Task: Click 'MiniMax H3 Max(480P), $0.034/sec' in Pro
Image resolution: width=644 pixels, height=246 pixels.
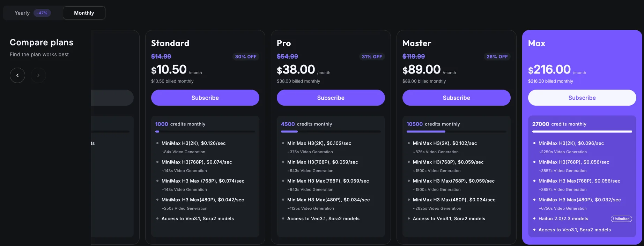Action: pyautogui.click(x=328, y=200)
